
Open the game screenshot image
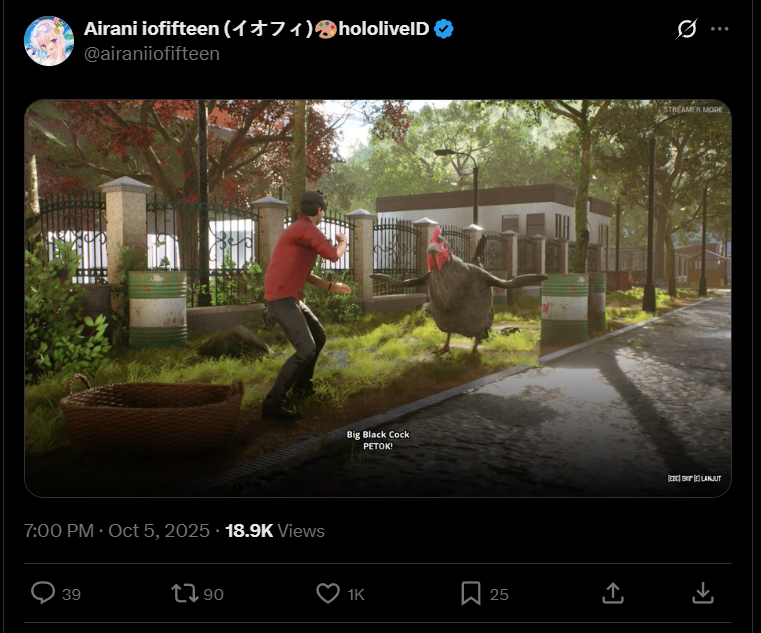378,299
